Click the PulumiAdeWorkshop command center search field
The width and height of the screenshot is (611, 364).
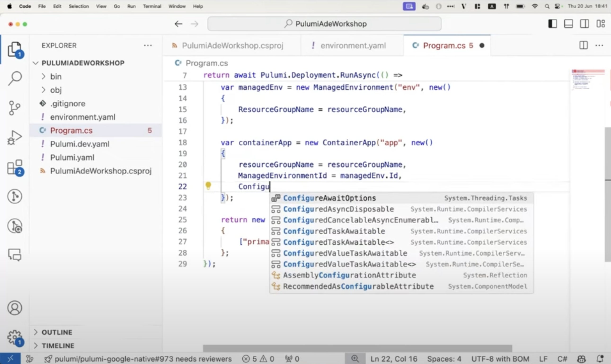[x=324, y=24]
